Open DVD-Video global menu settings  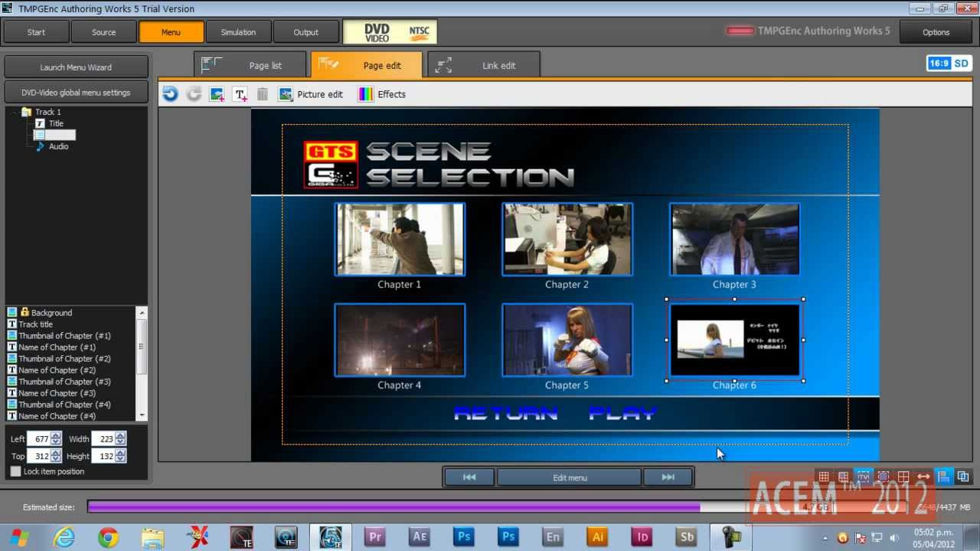(x=76, y=93)
